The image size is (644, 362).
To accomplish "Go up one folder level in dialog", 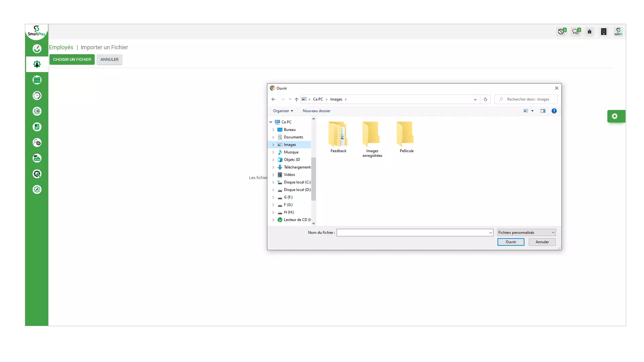I will point(297,99).
